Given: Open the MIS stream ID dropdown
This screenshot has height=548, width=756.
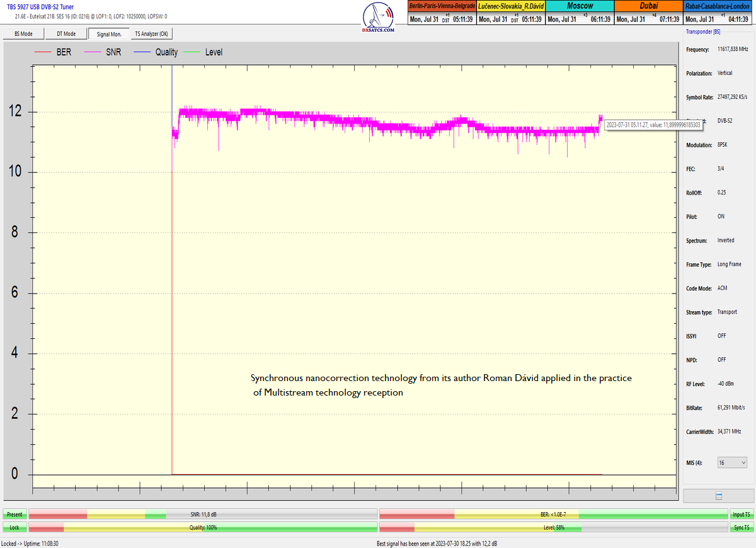Looking at the screenshot, I should point(732,462).
